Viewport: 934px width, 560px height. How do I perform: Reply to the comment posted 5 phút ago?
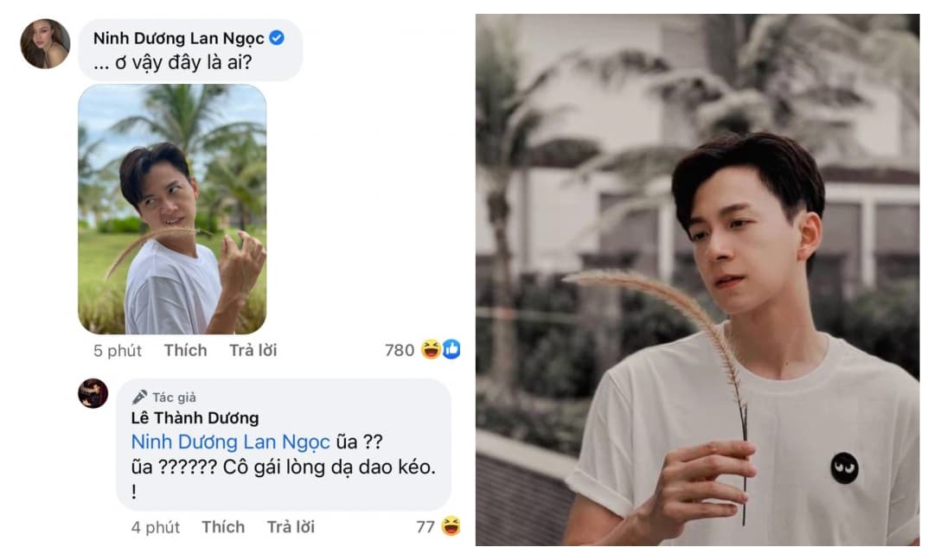coord(253,350)
